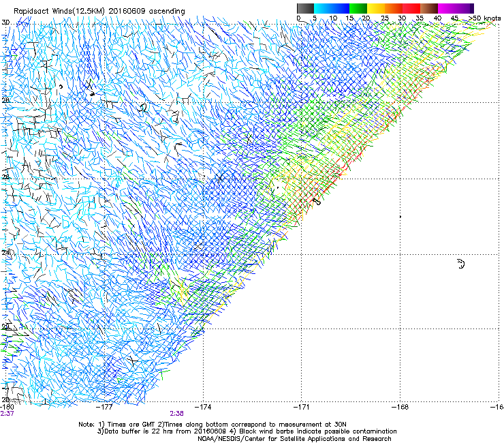The width and height of the screenshot is (504, 443).
Task: Click the title 'Rapidscat Winds(12.5KM) 20160609 ascending'
Action: click(99, 11)
